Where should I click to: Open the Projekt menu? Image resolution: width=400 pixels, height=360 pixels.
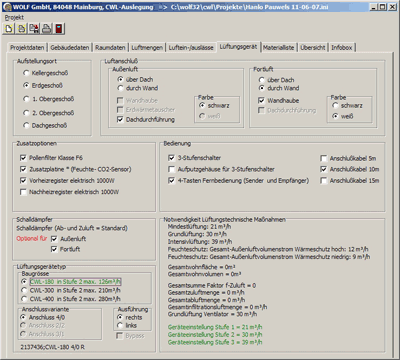(x=14, y=17)
